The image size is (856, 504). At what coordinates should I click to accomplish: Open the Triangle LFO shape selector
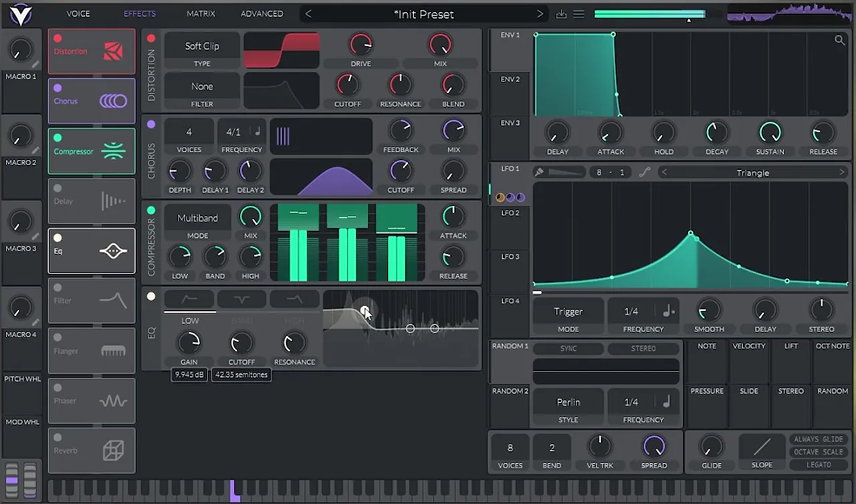[752, 172]
